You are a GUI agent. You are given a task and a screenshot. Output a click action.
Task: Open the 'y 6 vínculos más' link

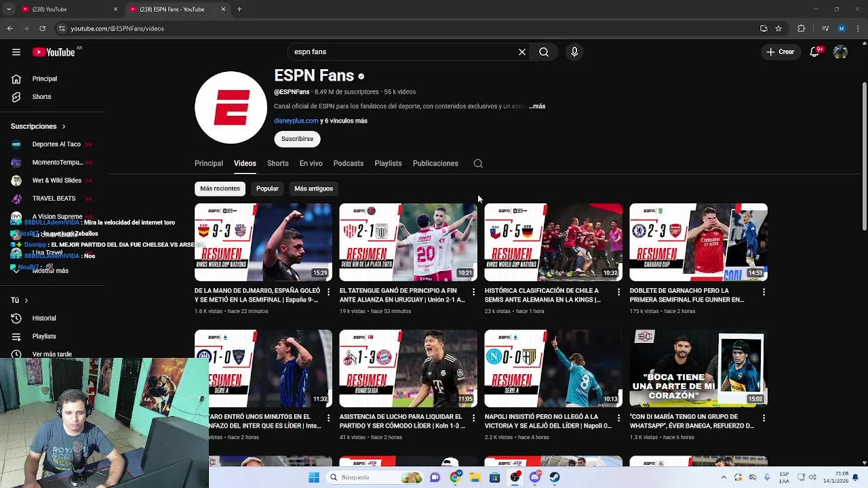pos(344,121)
